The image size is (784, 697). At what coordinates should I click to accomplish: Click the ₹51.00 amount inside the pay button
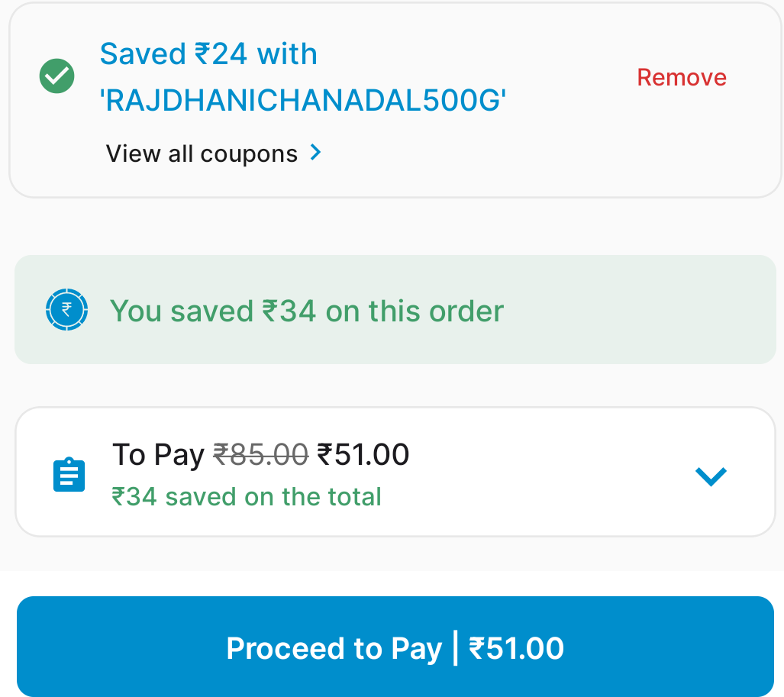(x=517, y=649)
